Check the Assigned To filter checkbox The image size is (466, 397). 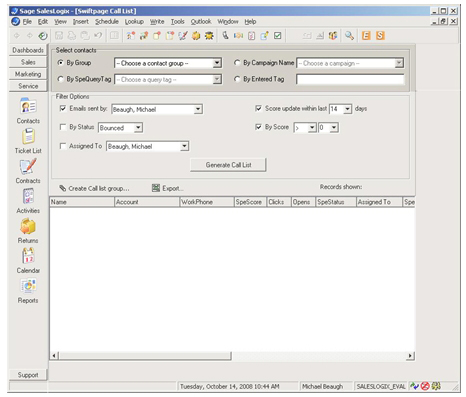point(63,146)
